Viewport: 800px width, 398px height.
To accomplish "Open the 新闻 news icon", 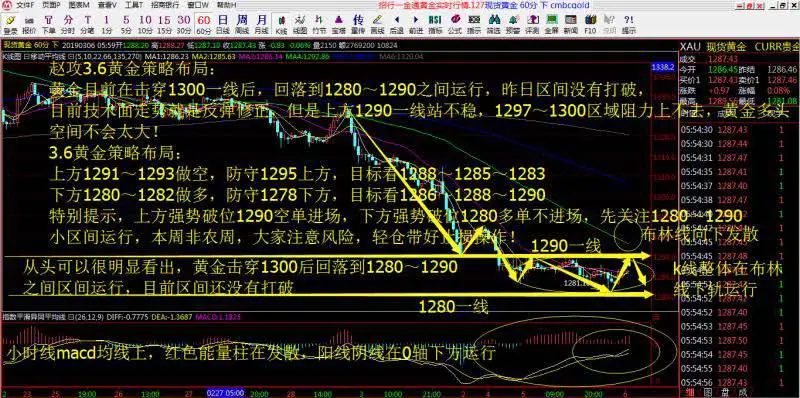I will coord(571,23).
